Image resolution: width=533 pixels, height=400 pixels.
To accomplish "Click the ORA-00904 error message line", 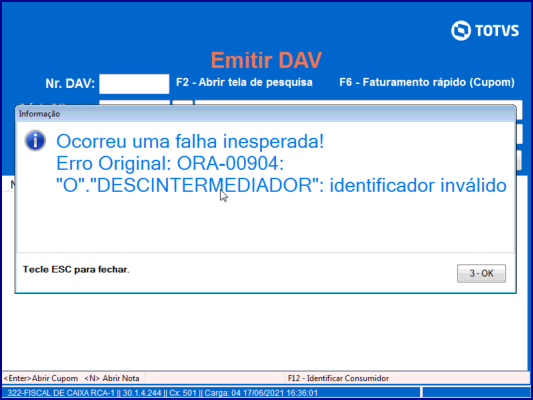I will 170,163.
